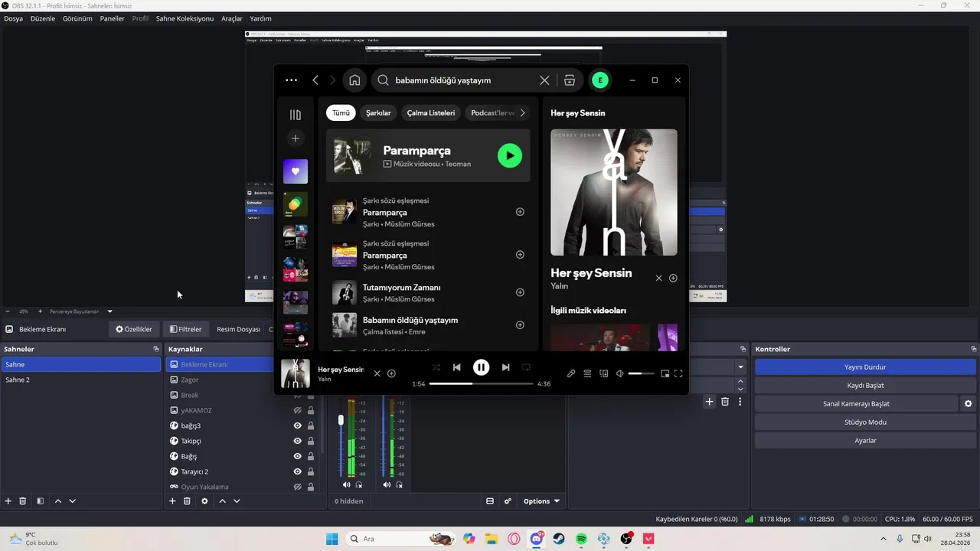Select scene Sahne 2
This screenshot has width=980, height=551.
(81, 380)
